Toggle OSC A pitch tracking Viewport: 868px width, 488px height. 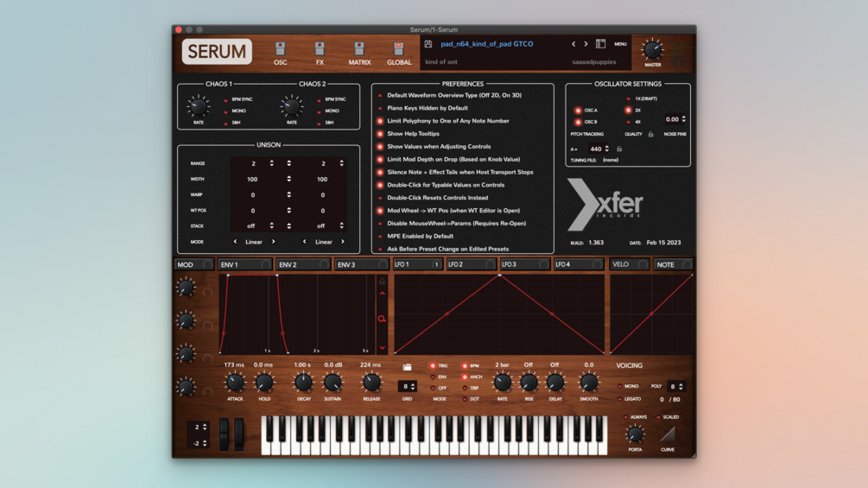578,111
